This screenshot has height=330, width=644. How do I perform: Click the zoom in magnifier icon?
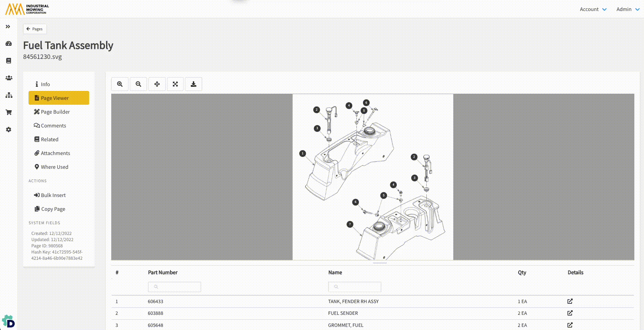tap(120, 84)
